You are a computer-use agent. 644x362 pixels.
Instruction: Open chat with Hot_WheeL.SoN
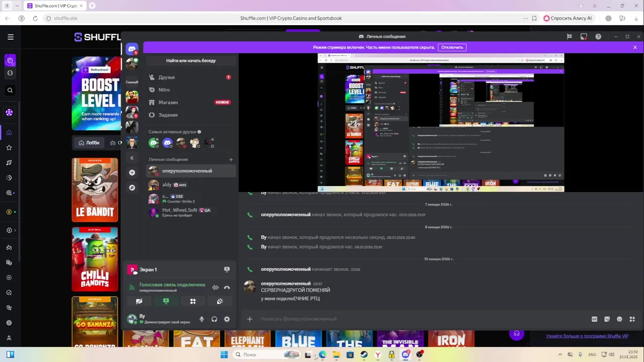[191, 212]
